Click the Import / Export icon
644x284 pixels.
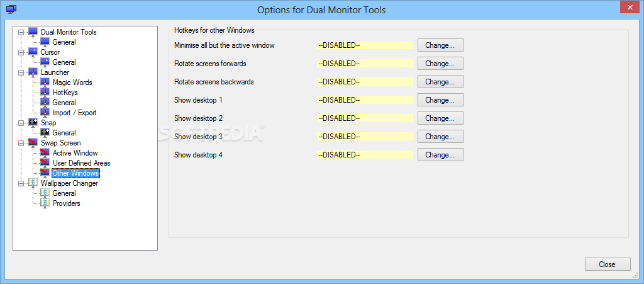coord(45,113)
